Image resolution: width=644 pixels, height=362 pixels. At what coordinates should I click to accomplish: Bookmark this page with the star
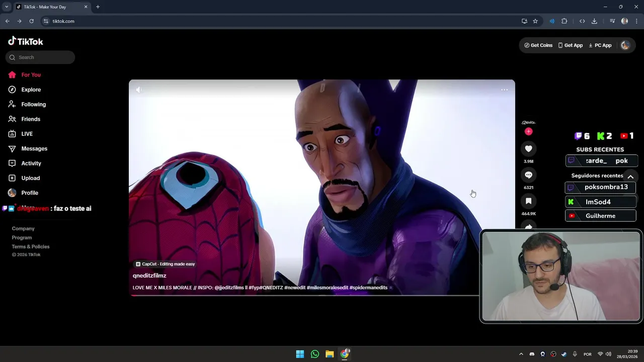coord(535,21)
